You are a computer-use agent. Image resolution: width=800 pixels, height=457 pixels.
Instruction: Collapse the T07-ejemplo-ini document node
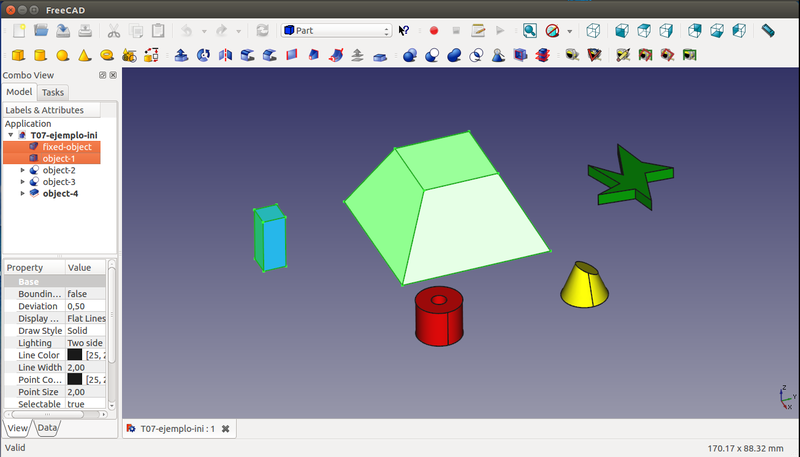click(11, 135)
